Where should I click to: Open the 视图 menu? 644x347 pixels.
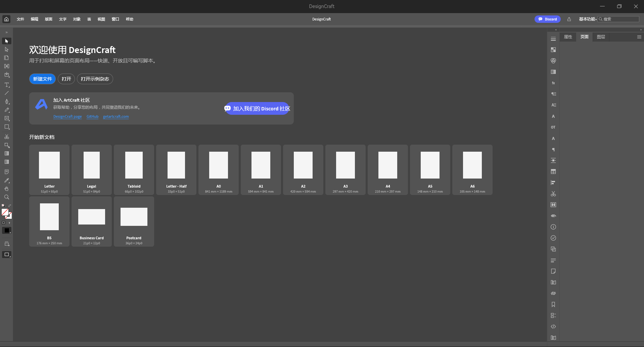101,19
